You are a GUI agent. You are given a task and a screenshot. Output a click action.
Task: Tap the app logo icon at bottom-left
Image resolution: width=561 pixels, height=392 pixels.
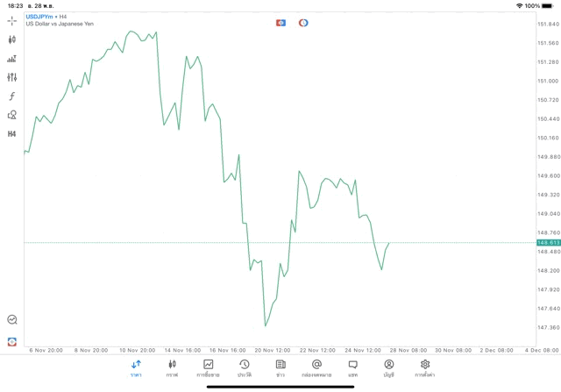point(12,341)
